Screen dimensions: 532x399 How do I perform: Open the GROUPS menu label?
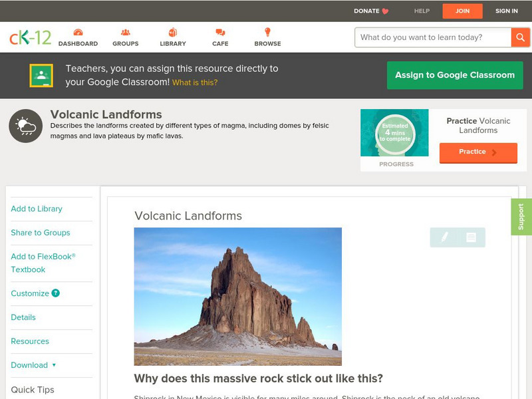pos(126,44)
